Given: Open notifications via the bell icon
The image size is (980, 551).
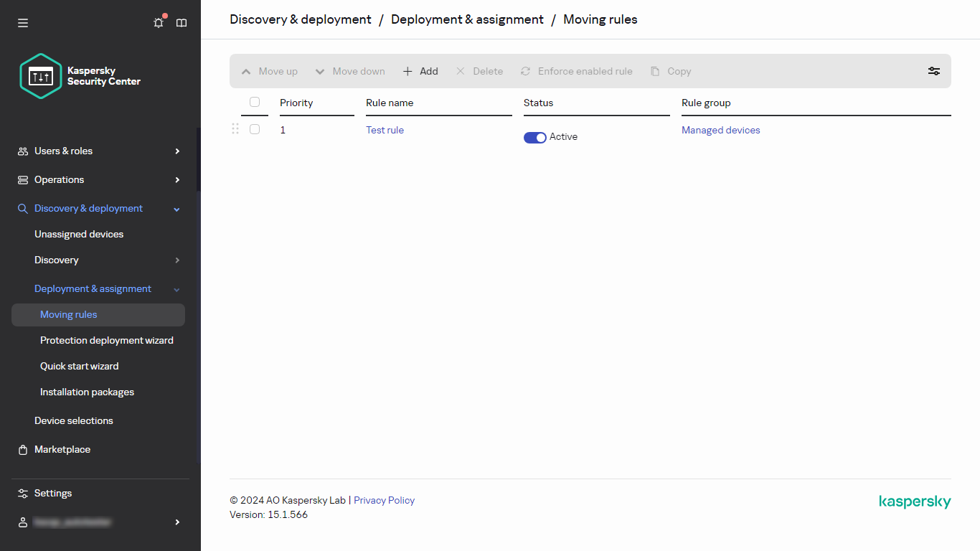Looking at the screenshot, I should pyautogui.click(x=158, y=22).
